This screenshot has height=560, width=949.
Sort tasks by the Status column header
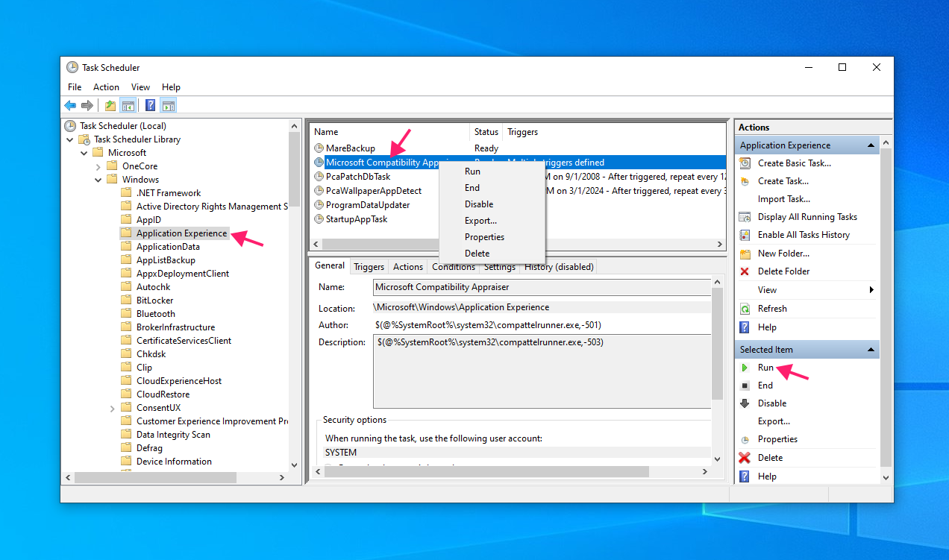tap(486, 132)
